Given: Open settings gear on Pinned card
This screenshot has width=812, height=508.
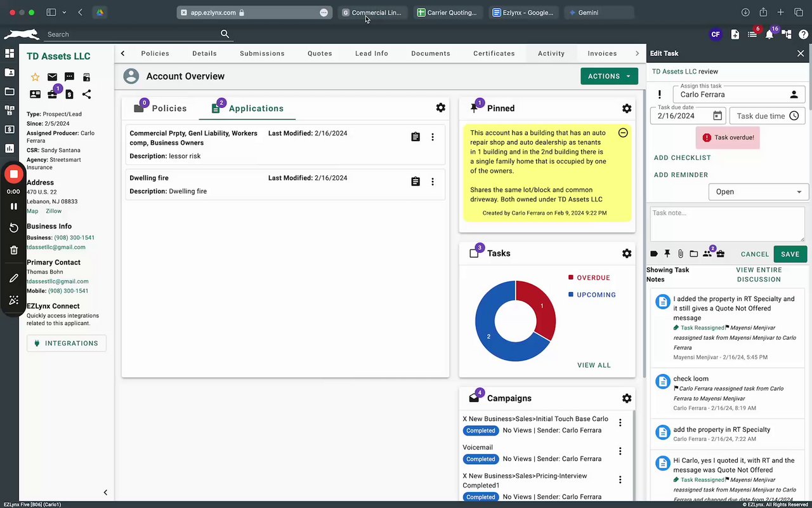Looking at the screenshot, I should (627, 109).
